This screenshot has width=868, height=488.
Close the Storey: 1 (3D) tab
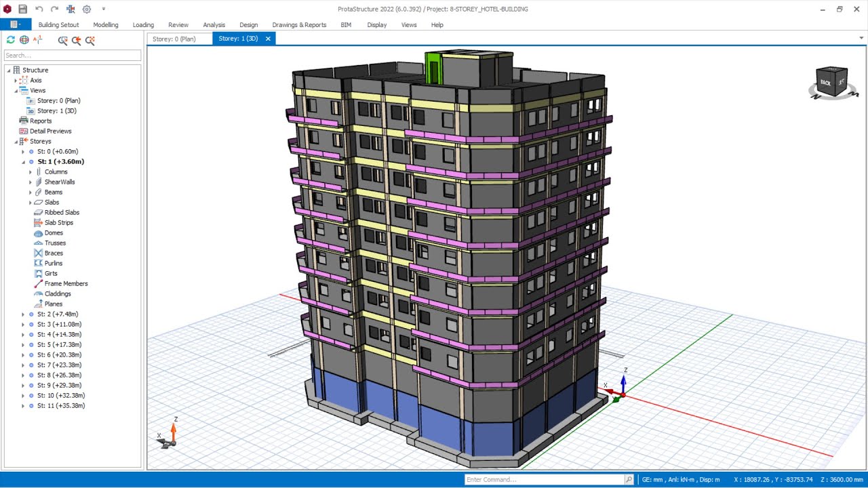click(x=268, y=39)
